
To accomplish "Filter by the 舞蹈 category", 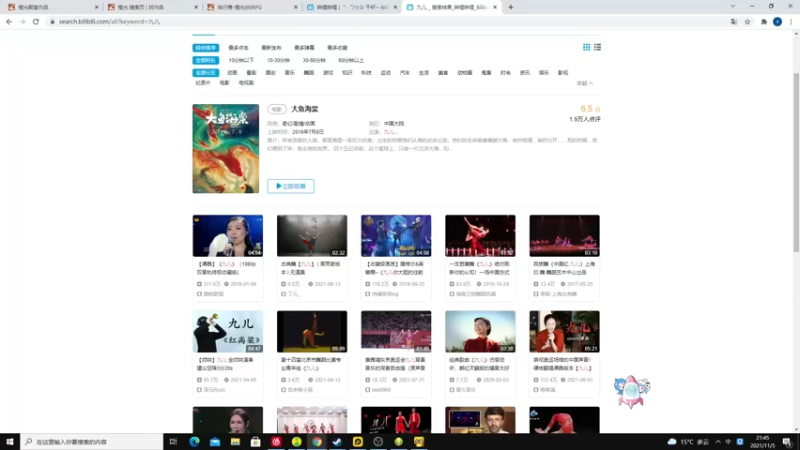I will point(309,73).
